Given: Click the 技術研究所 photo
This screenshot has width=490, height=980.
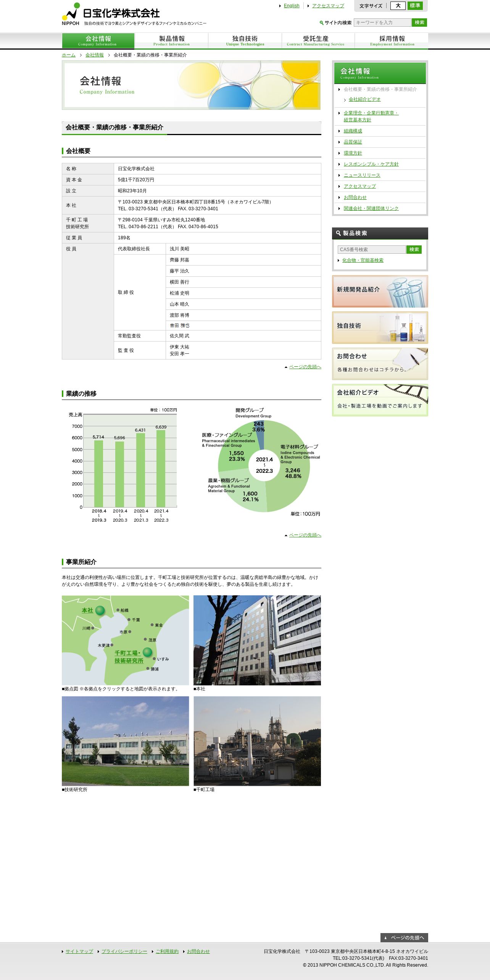Looking at the screenshot, I should click(x=126, y=741).
